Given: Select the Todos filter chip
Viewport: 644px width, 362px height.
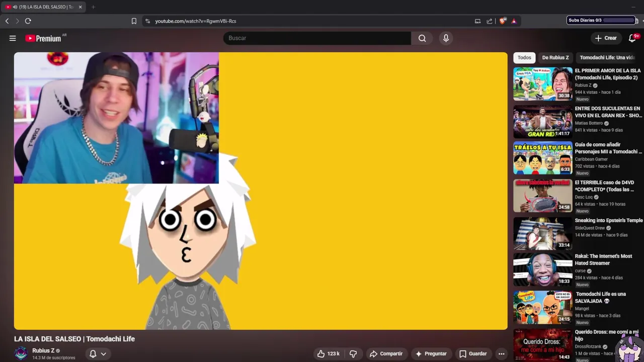Looking at the screenshot, I should tap(524, 58).
